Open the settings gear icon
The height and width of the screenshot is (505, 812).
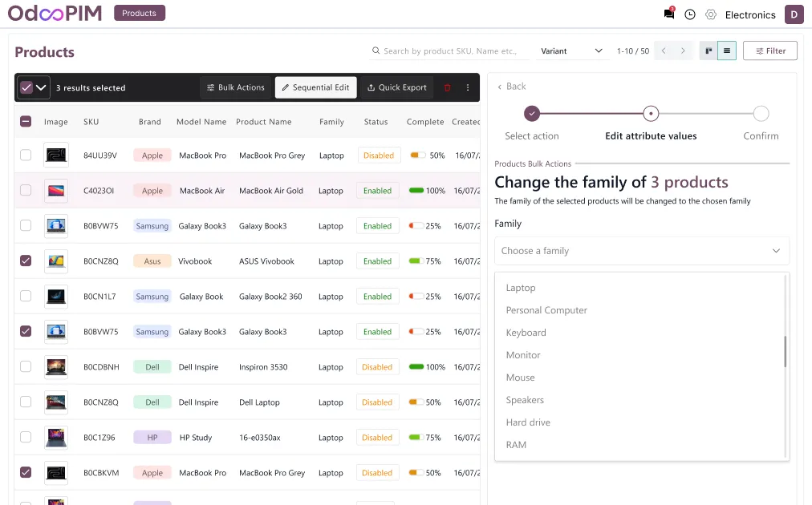click(x=711, y=14)
